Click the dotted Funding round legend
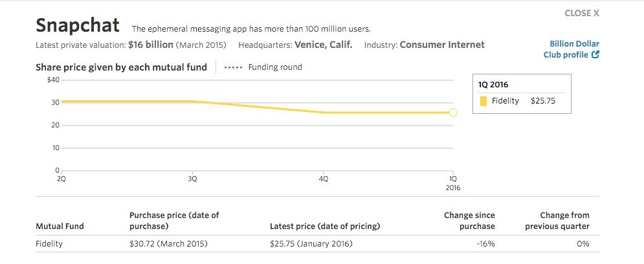Viewport: 644px width, 264px height. (263, 67)
